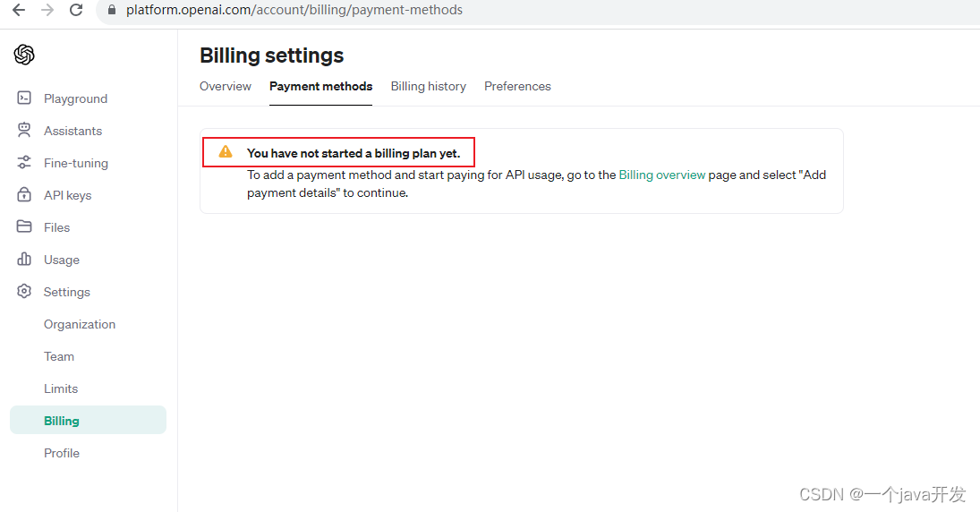
Task: Click the OpenAI logo icon
Action: pos(24,55)
